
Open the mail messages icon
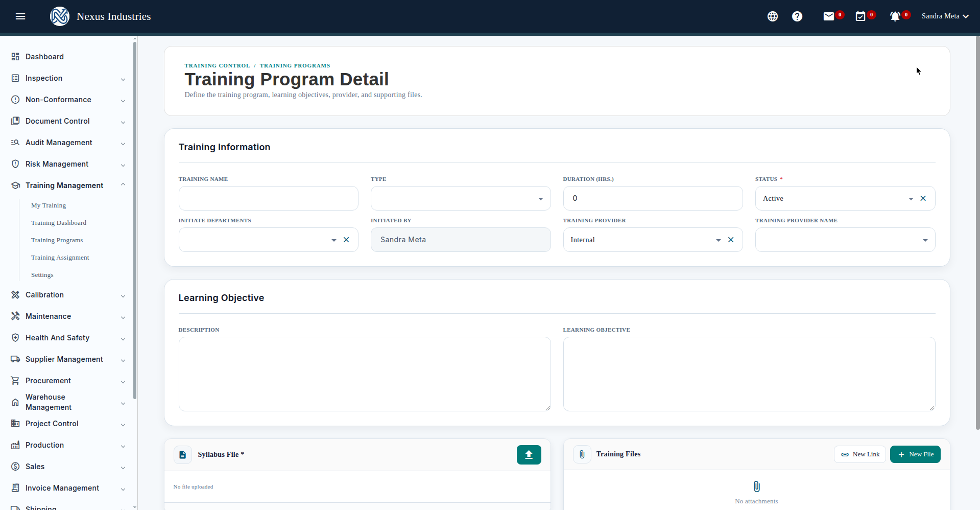coord(829,16)
